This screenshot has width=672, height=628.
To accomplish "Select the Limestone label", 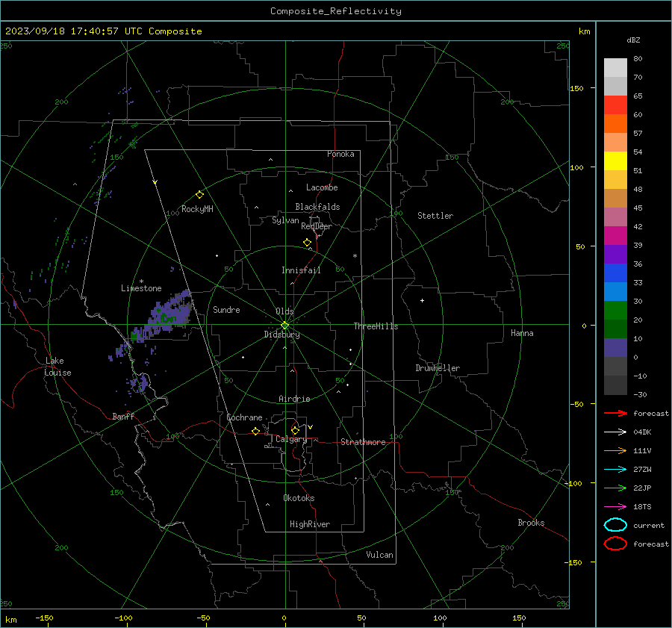I will 141,288.
